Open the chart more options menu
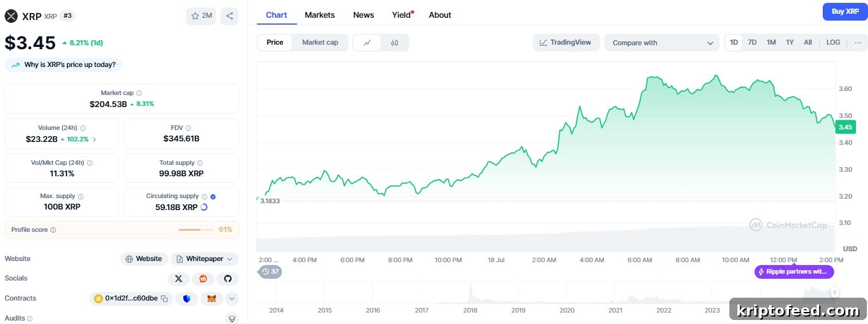868x324 pixels. pyautogui.click(x=858, y=42)
